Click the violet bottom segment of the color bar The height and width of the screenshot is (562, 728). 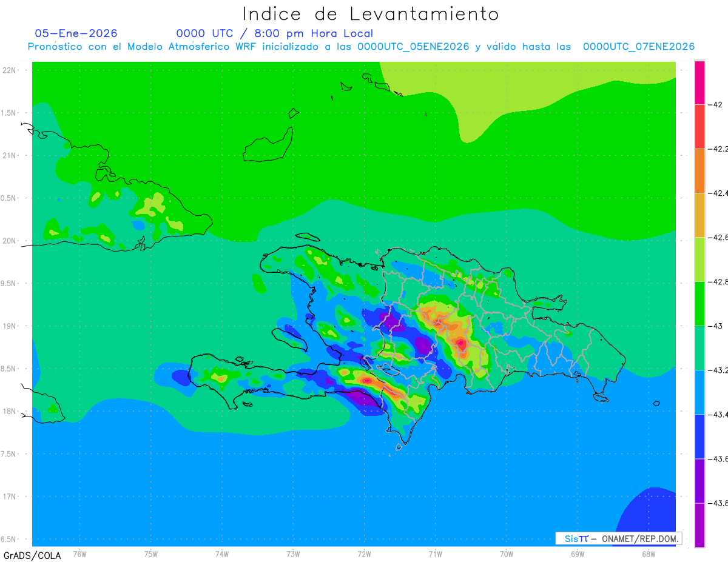699,524
